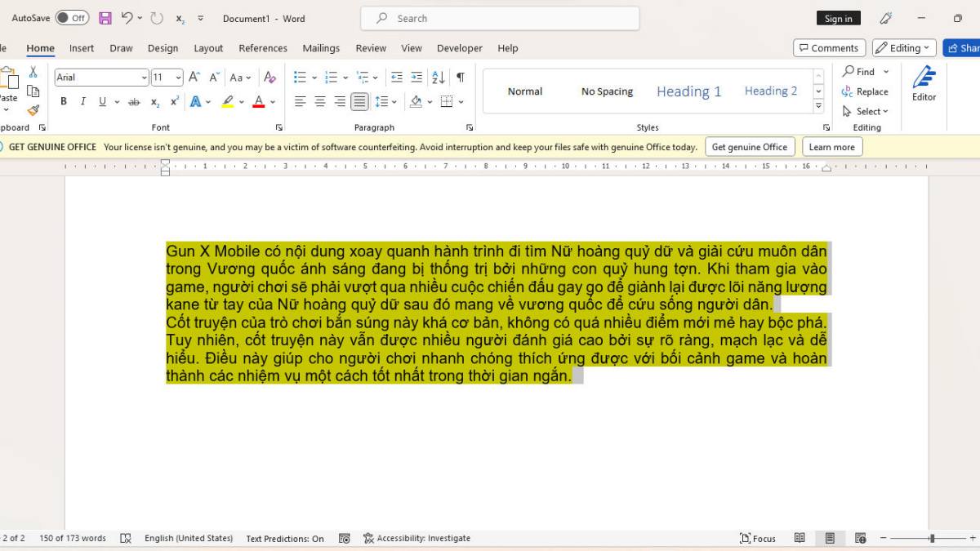Decrease paragraph indent

pyautogui.click(x=397, y=78)
